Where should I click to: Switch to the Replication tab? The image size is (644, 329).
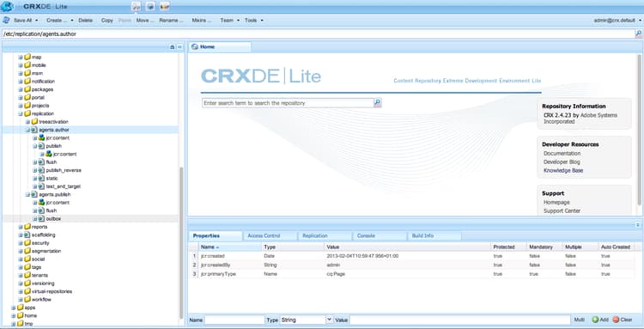(x=315, y=235)
